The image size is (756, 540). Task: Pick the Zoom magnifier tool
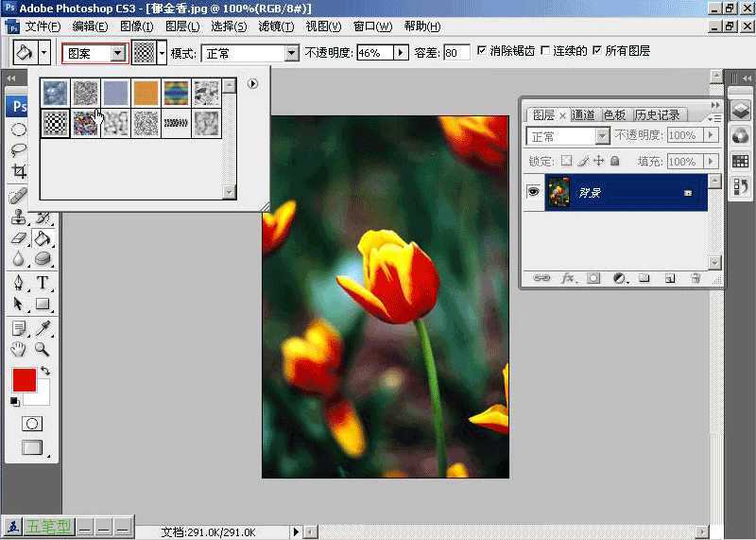click(43, 349)
